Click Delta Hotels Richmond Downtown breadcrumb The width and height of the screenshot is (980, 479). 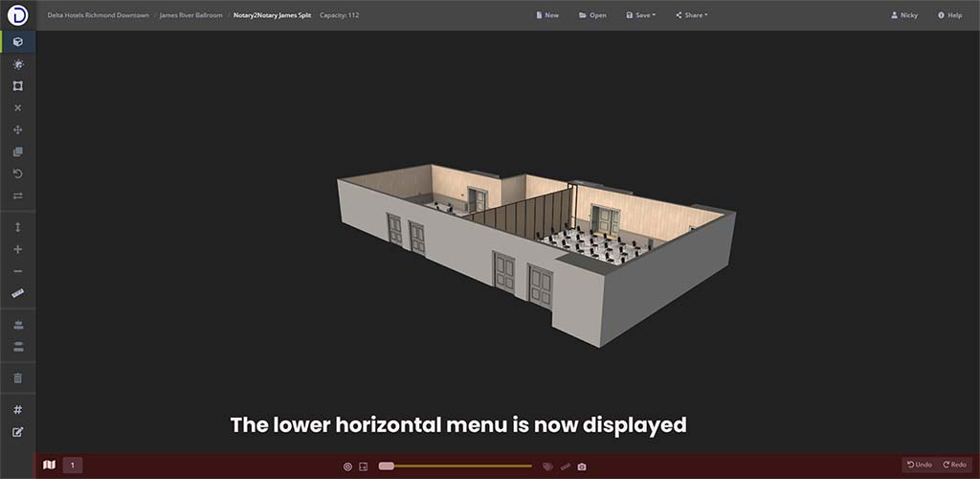pos(99,15)
